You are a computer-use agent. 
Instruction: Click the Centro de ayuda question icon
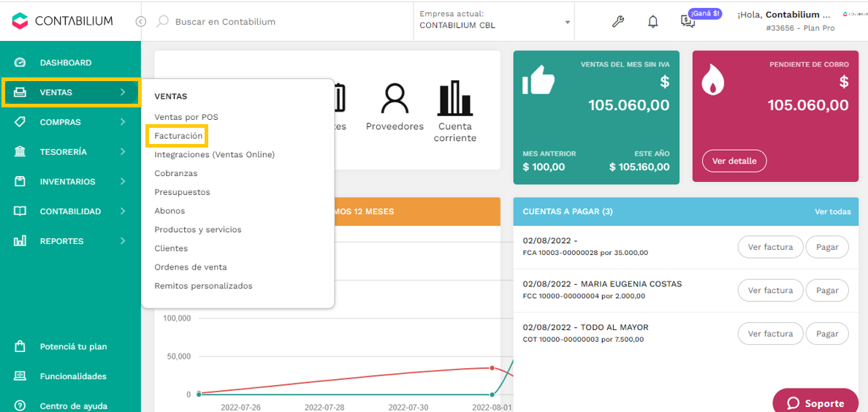click(20, 405)
